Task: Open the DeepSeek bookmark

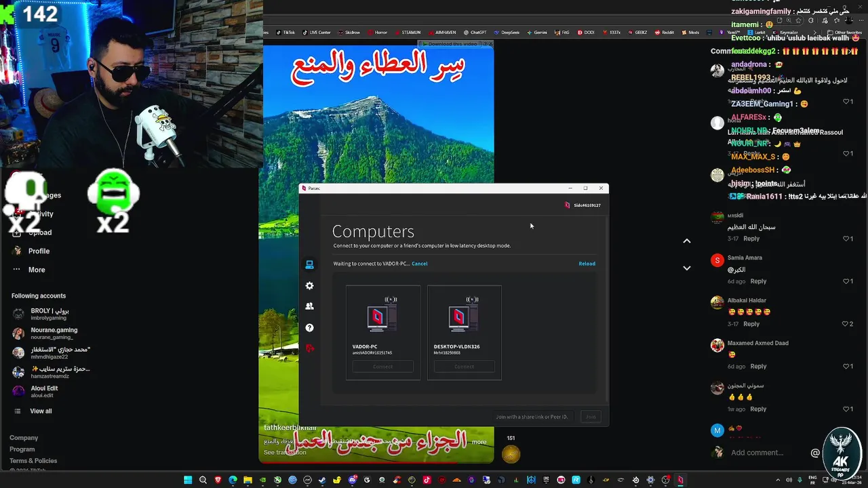Action: pos(507,33)
